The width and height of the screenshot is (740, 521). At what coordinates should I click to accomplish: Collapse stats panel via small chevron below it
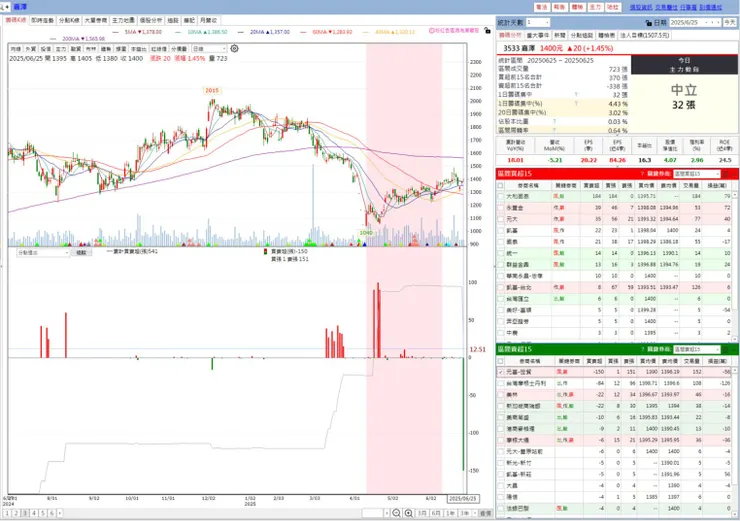[615, 135]
